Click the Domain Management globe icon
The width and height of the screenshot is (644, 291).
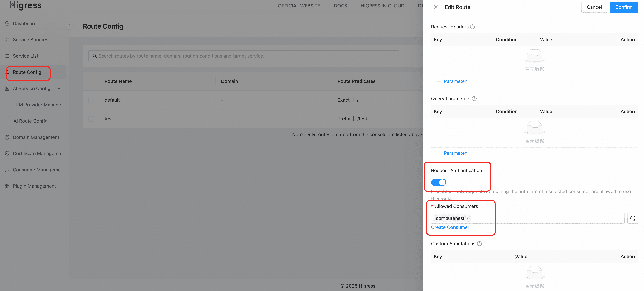[x=7, y=137]
